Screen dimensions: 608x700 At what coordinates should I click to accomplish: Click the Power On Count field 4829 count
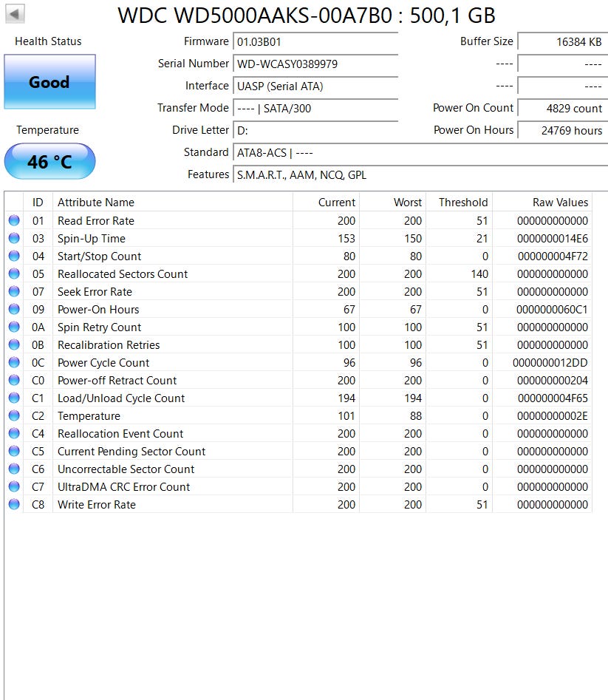(x=562, y=108)
